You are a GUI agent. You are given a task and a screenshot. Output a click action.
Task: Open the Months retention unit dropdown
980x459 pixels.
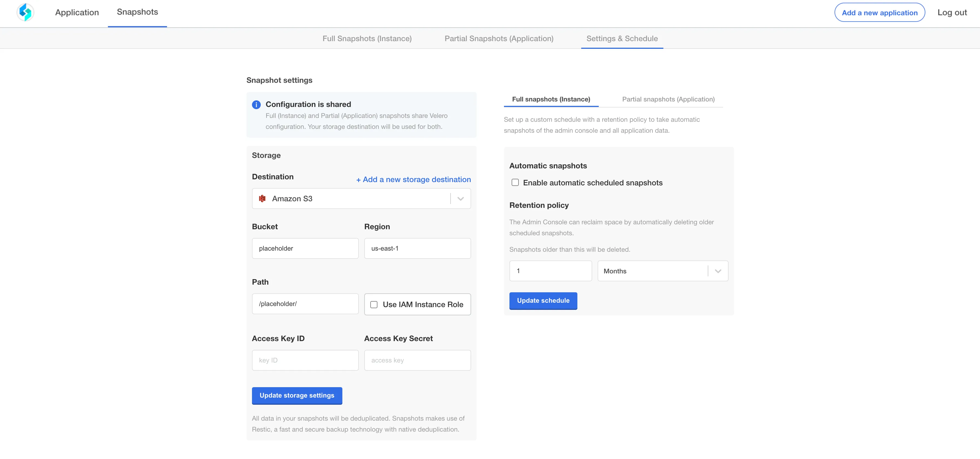pos(663,271)
